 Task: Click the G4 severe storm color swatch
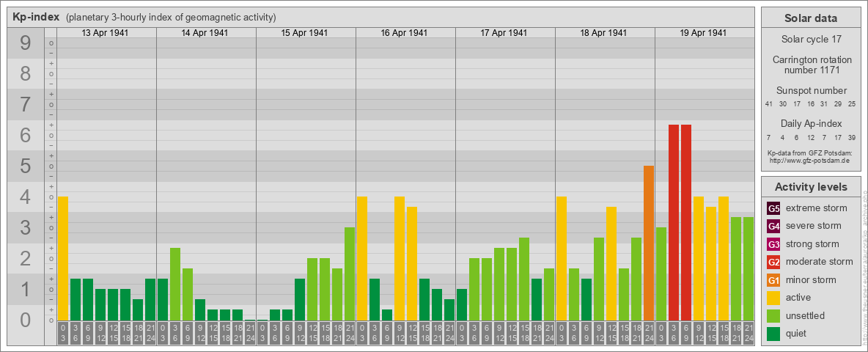[773, 226]
